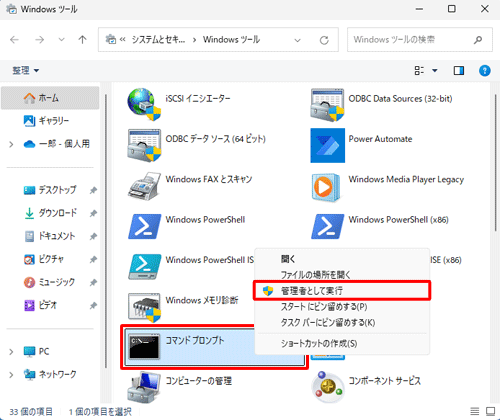Screen dimensions: 500x420
Task: Expand the 一郎 - 個人用 OneDrive node
Action: tap(11, 144)
